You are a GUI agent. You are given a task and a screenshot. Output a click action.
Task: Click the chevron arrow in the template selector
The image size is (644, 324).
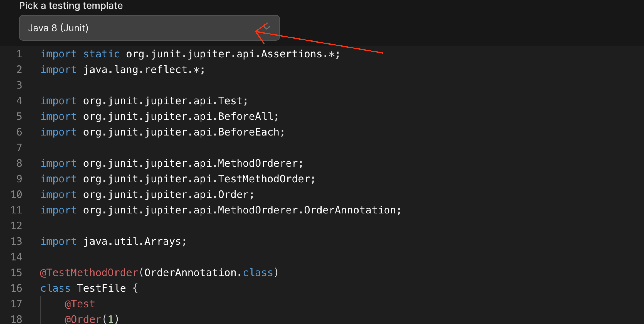coord(267,28)
